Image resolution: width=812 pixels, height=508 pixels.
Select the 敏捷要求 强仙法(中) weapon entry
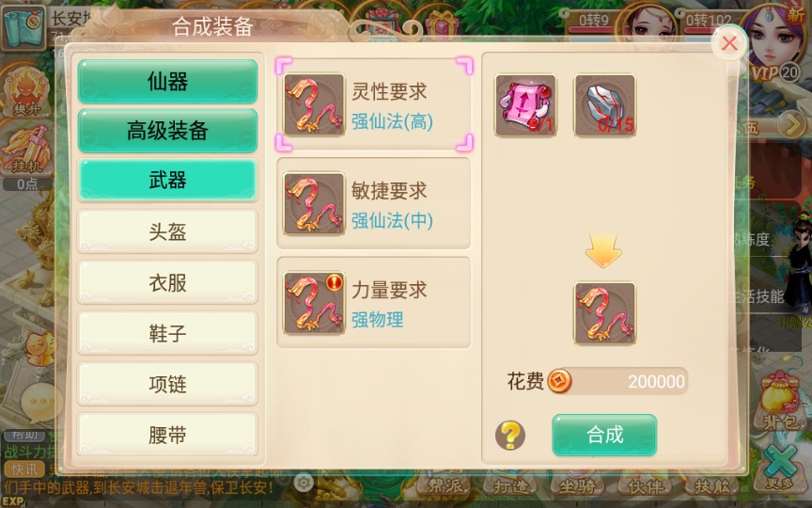tap(374, 204)
